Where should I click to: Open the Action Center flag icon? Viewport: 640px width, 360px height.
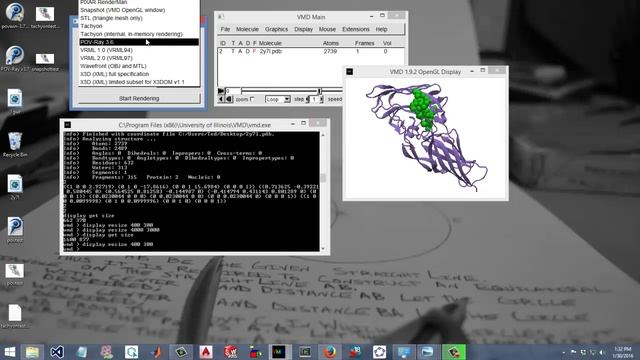coord(573,352)
